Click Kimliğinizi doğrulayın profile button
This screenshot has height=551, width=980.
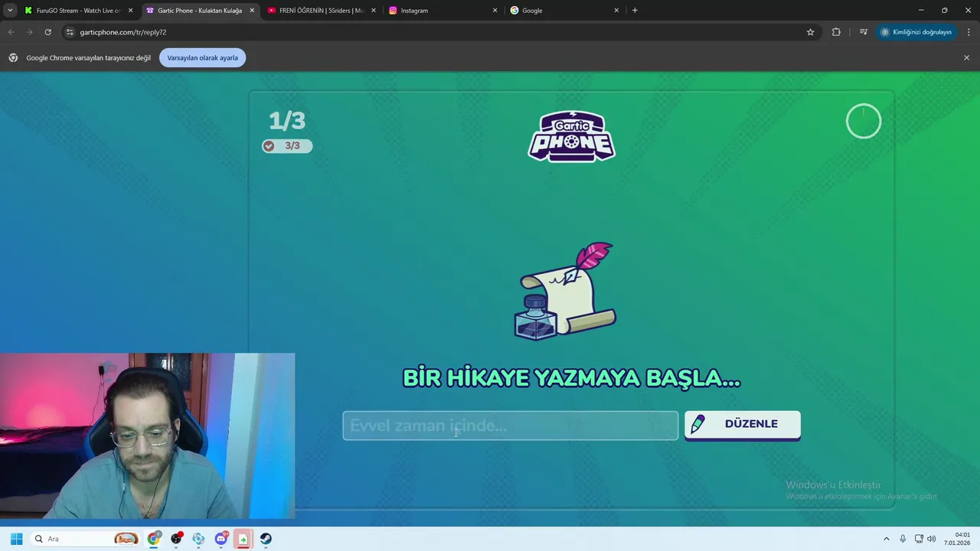(916, 32)
